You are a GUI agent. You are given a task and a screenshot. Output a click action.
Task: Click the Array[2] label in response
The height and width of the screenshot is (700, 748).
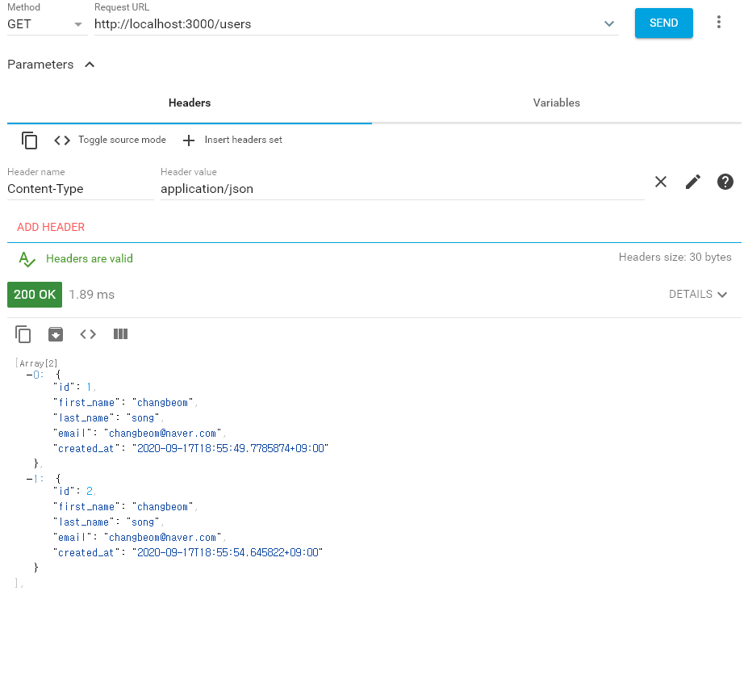click(37, 363)
